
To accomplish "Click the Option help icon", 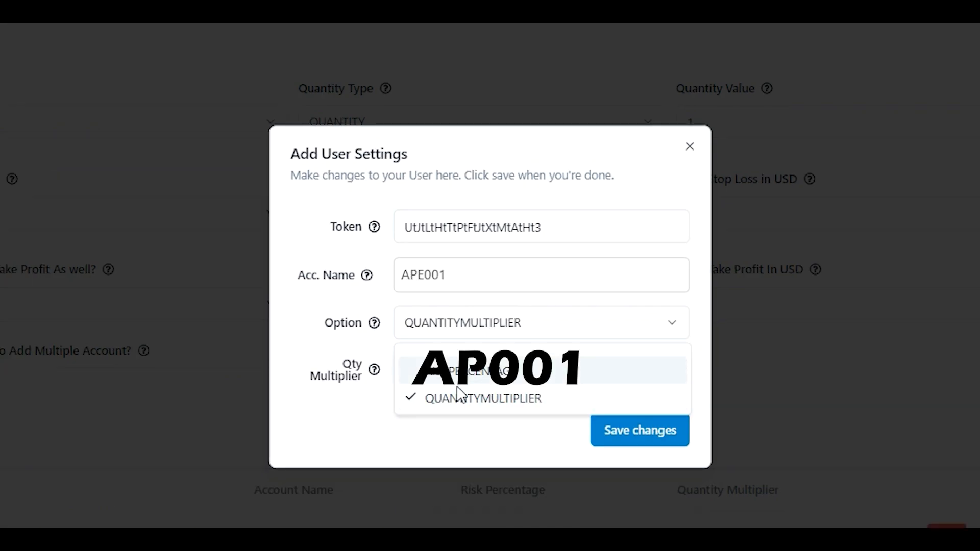I will coord(374,323).
